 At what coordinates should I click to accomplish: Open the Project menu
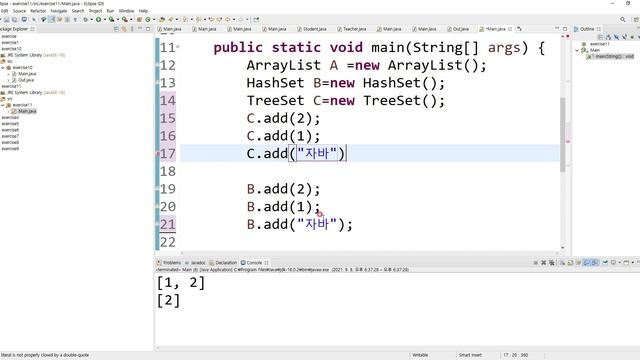96,11
